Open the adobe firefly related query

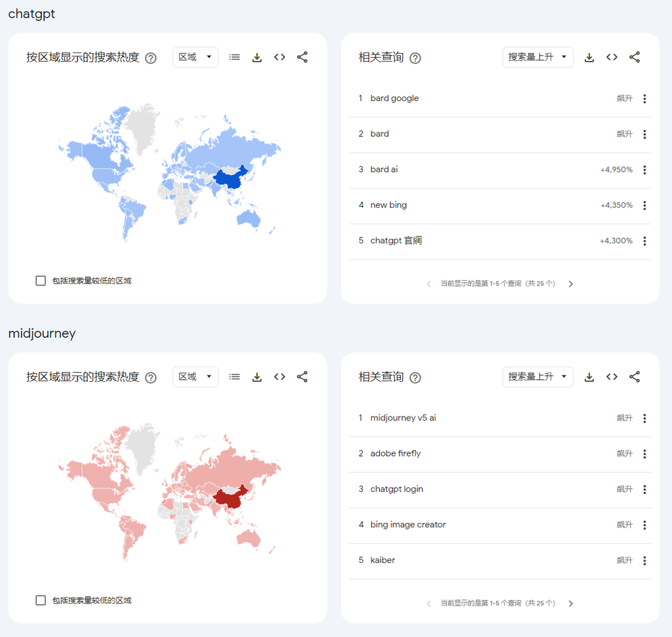point(396,454)
